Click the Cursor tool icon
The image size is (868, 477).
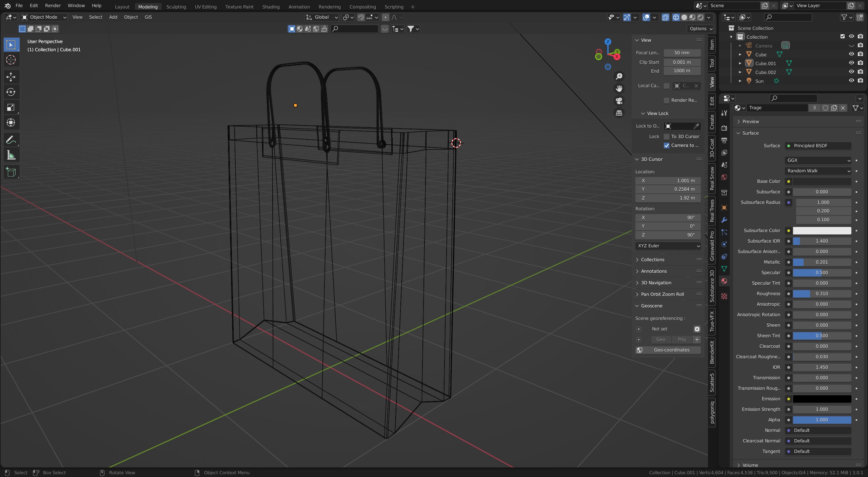(11, 60)
